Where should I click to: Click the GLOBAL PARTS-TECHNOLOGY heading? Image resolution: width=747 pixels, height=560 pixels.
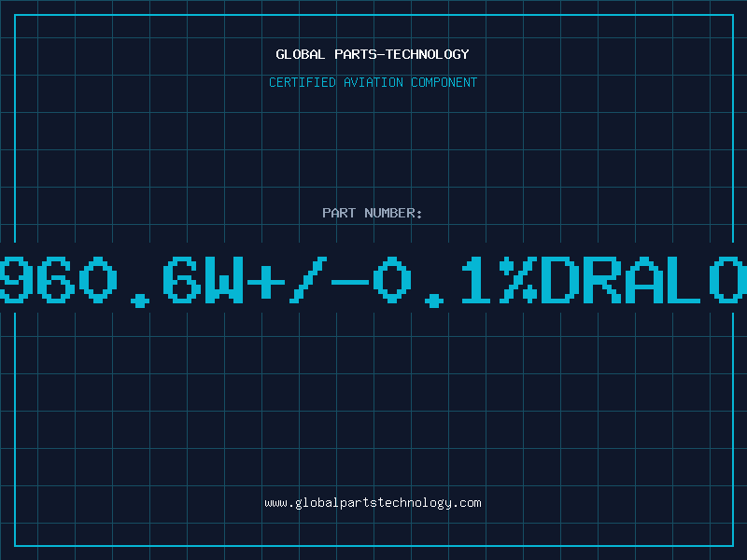tap(373, 54)
